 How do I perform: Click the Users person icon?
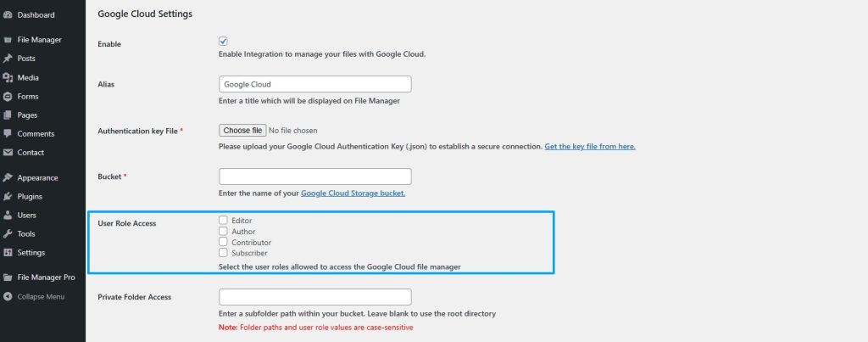(7, 215)
